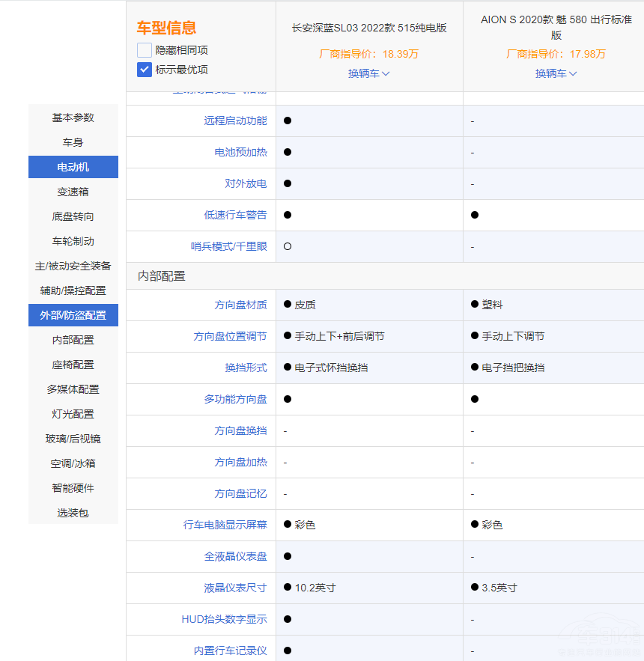The height and width of the screenshot is (661, 644).
Task: Open 换辆车 dropdown for AION S
Action: [x=556, y=73]
